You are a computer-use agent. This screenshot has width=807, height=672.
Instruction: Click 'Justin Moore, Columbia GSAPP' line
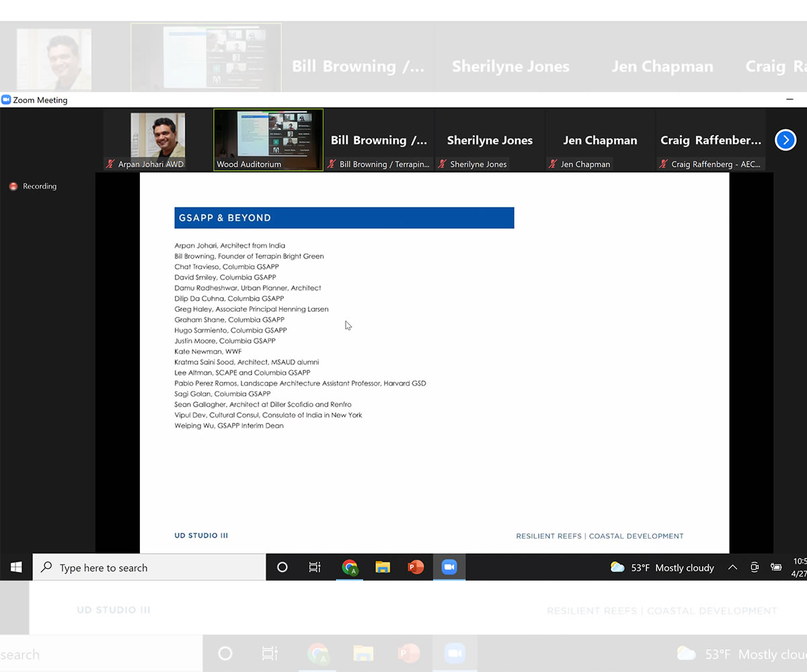point(225,341)
